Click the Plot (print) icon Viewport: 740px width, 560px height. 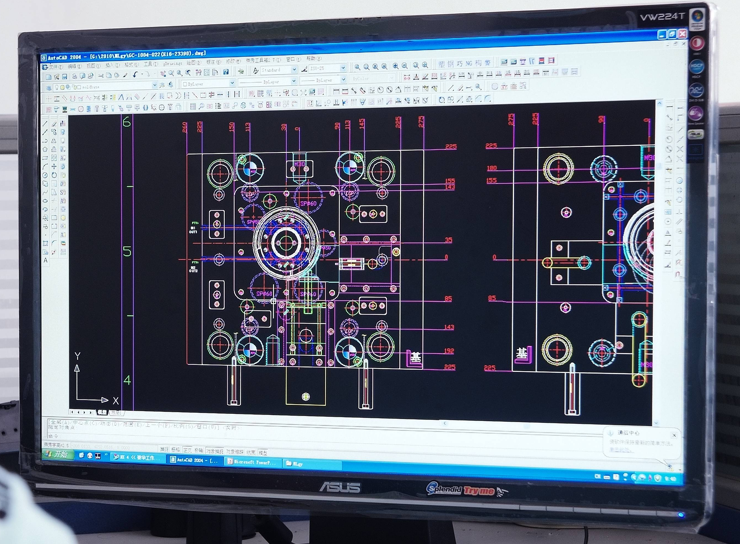point(75,76)
